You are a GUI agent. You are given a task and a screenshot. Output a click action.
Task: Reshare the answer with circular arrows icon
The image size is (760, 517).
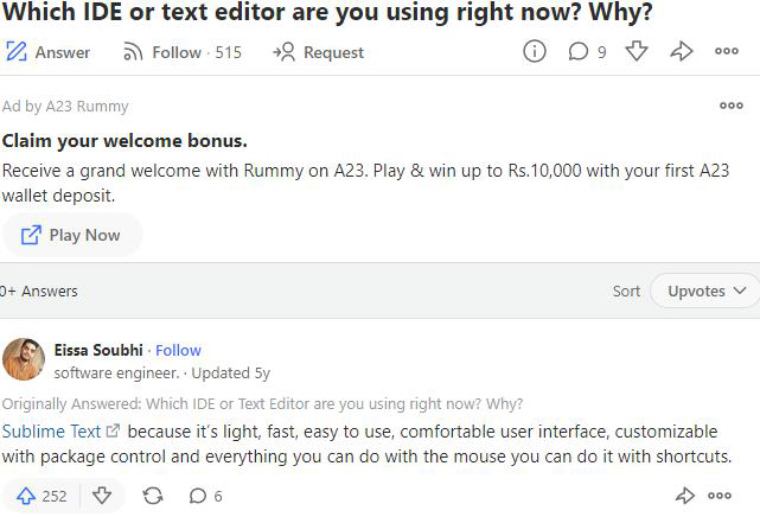(x=153, y=496)
